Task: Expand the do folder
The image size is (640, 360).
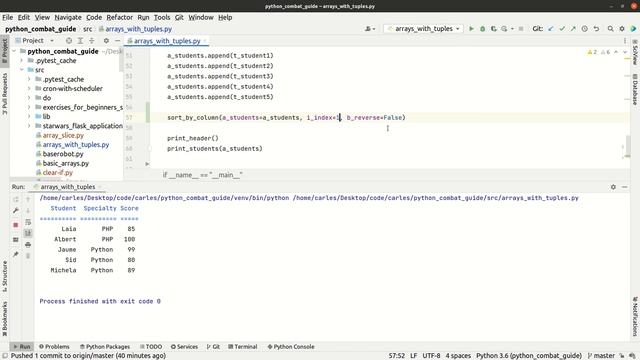Action: coord(29,98)
